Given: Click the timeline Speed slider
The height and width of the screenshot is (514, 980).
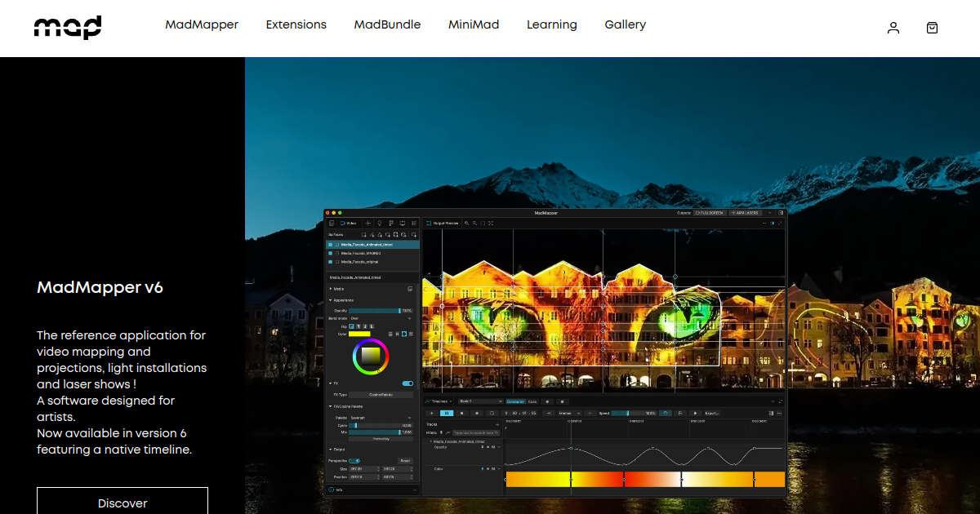Looking at the screenshot, I should (x=634, y=413).
